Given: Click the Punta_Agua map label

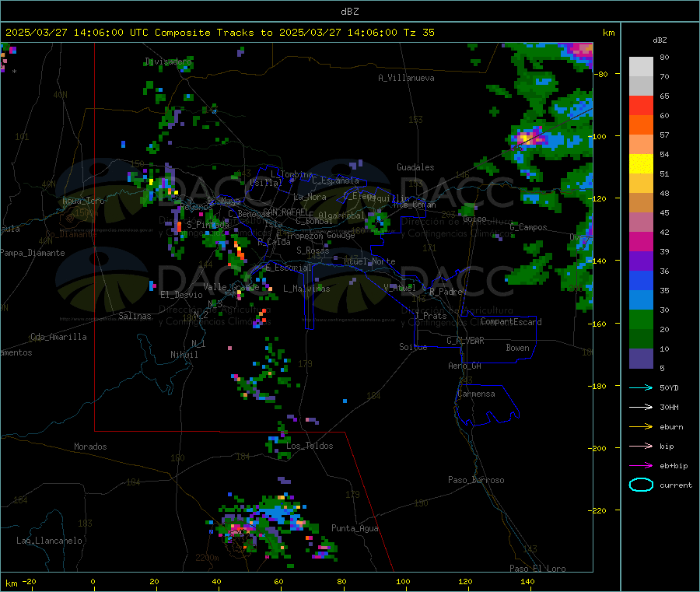Looking at the screenshot, I should point(355,529).
